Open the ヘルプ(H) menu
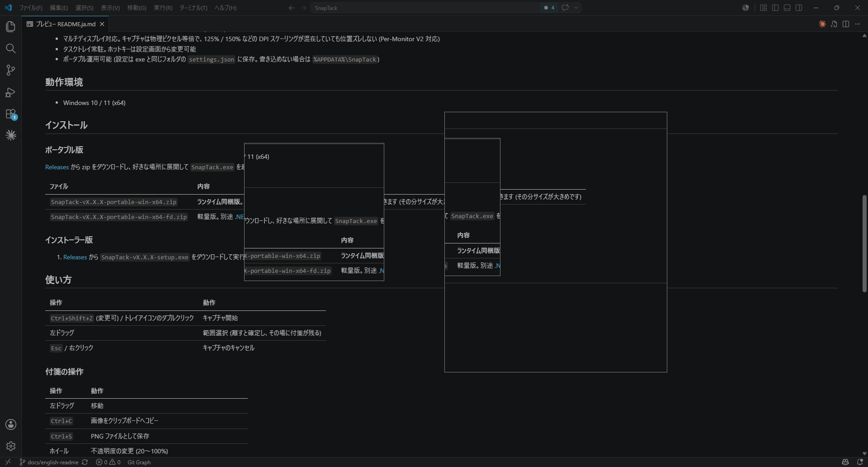The width and height of the screenshot is (868, 467). point(226,8)
